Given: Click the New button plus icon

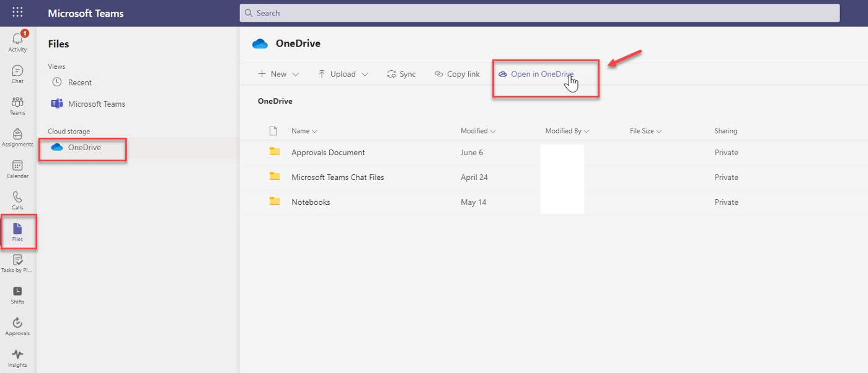Looking at the screenshot, I should (x=262, y=74).
